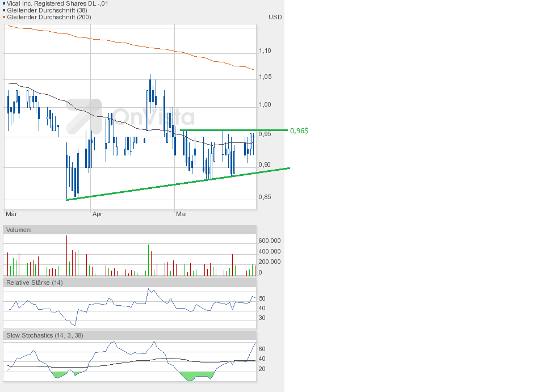Select the Relative Stärke (14) panel header
The image size is (545, 392).
[x=34, y=283]
